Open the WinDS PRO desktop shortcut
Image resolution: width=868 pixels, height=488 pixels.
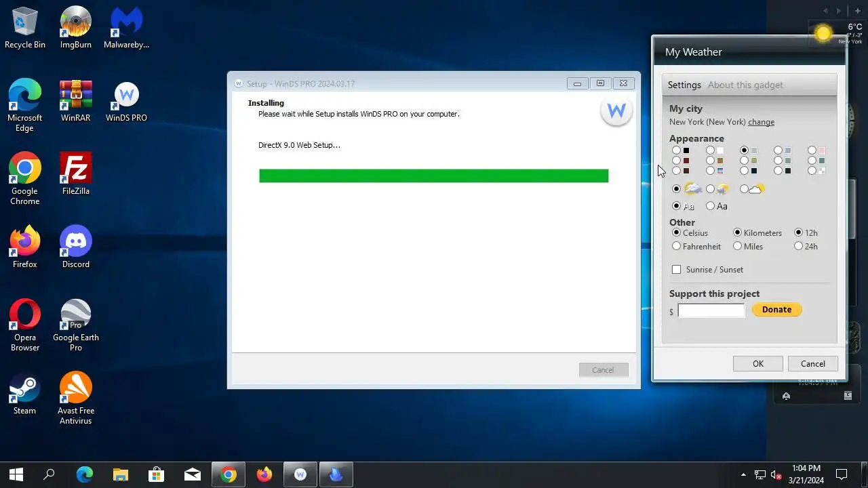coord(126,101)
